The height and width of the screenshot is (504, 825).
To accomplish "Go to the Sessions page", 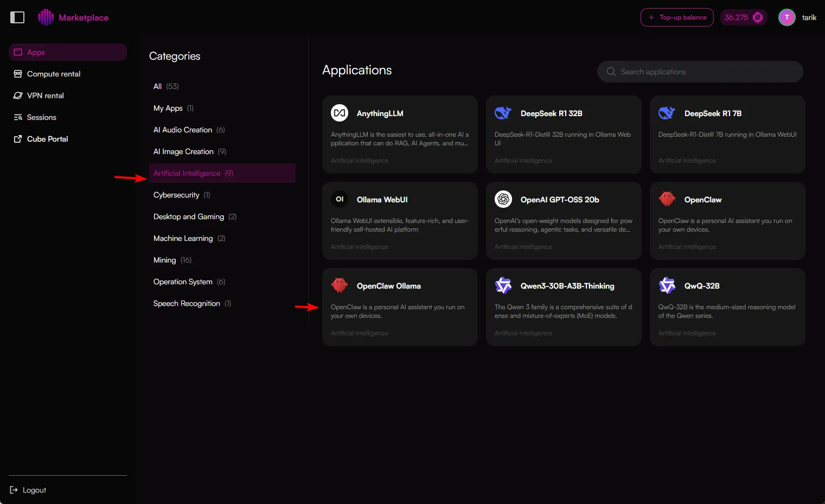I will click(x=68, y=117).
